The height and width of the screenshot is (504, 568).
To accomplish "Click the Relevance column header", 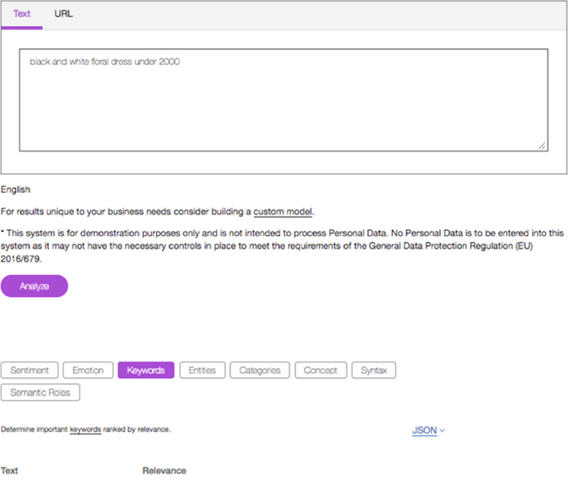I will (164, 471).
